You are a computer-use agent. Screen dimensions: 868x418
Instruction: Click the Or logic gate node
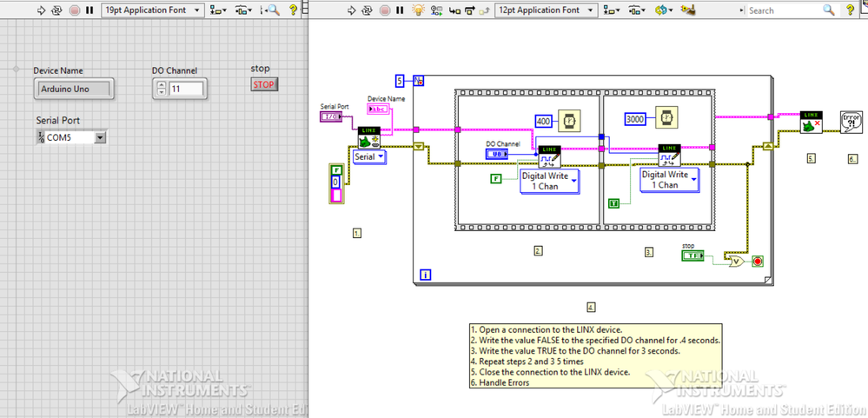(x=736, y=261)
